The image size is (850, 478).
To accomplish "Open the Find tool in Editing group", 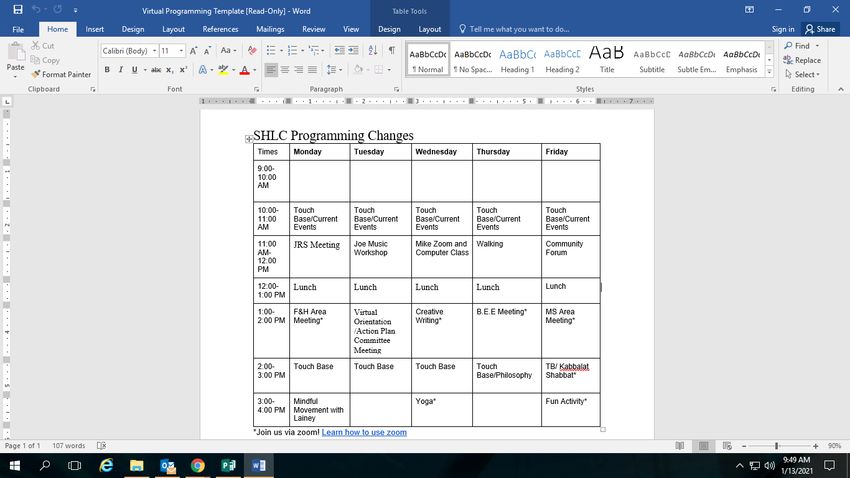I will (797, 46).
